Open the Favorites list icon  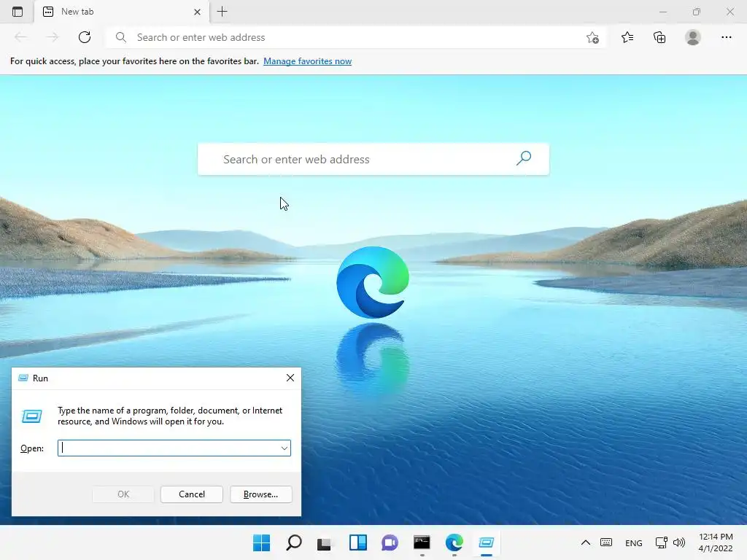coord(627,37)
